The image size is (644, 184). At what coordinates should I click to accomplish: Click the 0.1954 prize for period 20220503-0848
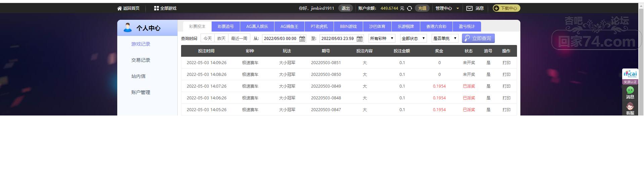tap(439, 98)
